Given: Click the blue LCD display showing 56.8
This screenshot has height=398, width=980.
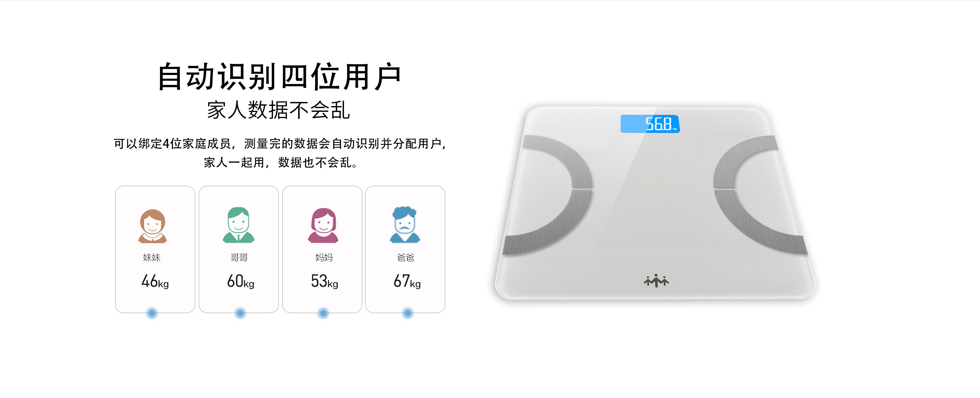Looking at the screenshot, I should click(650, 124).
